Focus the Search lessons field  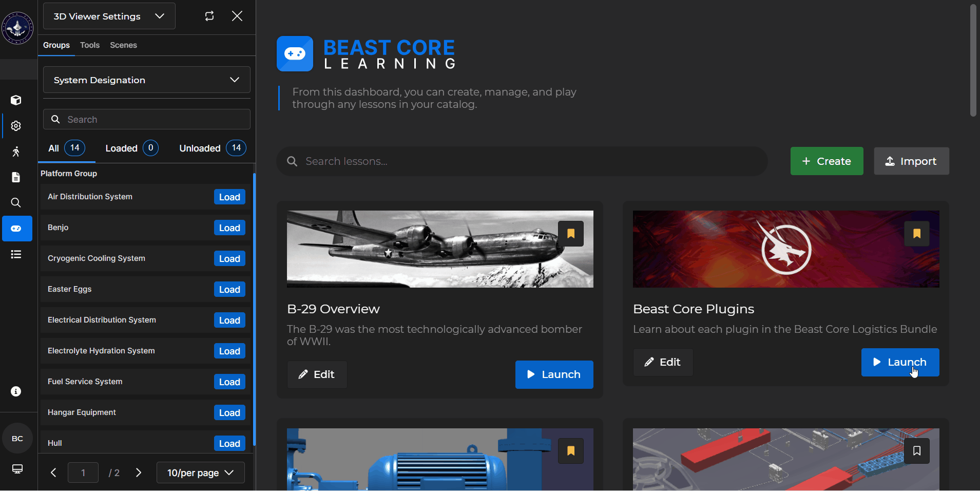(522, 161)
